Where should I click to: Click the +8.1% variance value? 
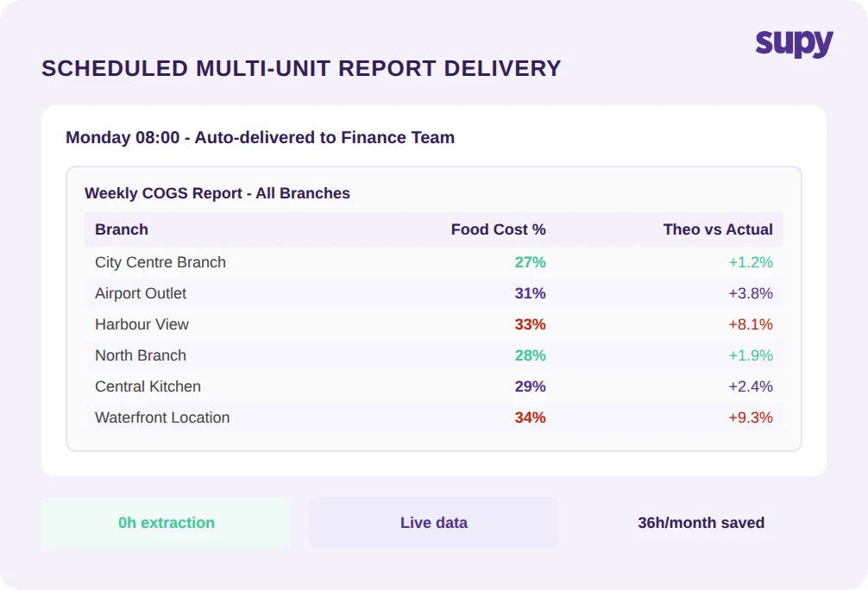click(751, 324)
